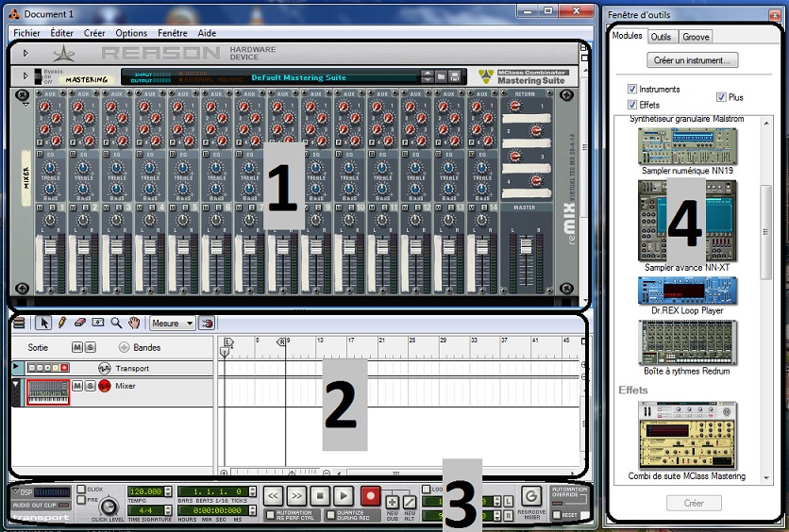Switch to the Groove tab
This screenshot has width=789, height=532.
pyautogui.click(x=696, y=37)
